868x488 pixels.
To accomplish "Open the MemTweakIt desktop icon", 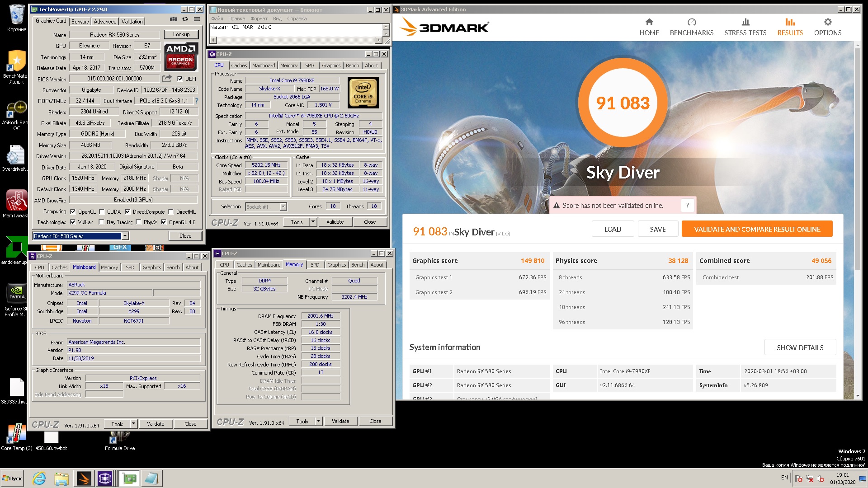I will click(x=17, y=204).
